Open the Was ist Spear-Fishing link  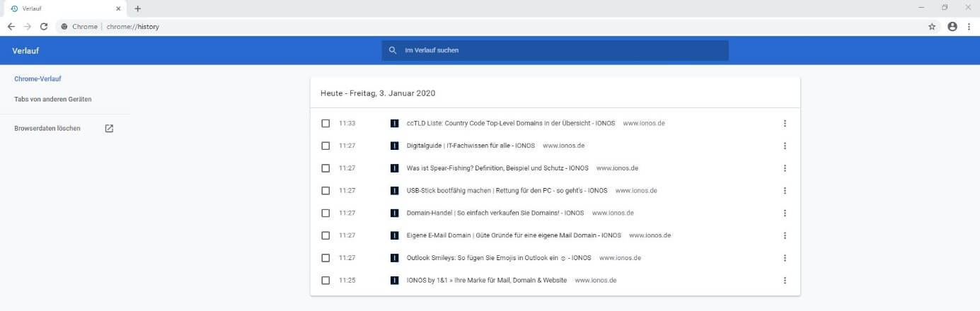click(497, 168)
